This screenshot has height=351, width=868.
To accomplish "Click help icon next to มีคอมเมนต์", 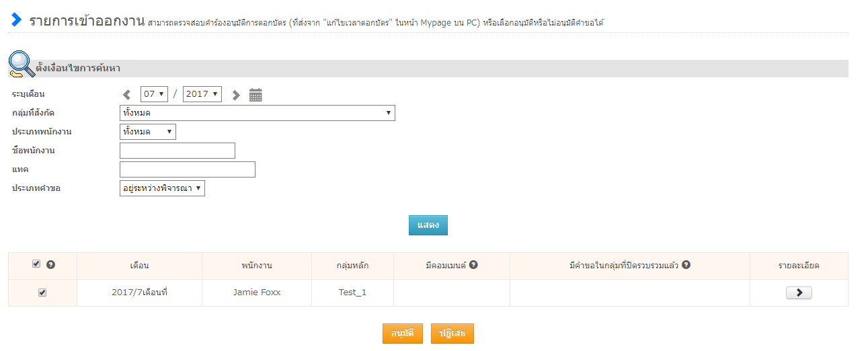I will 473,265.
